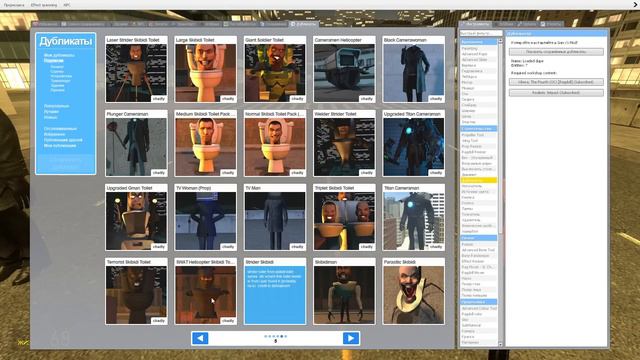The height and width of the screenshot is (360, 640).
Task: Select the TV Man dupe
Action: point(275,217)
